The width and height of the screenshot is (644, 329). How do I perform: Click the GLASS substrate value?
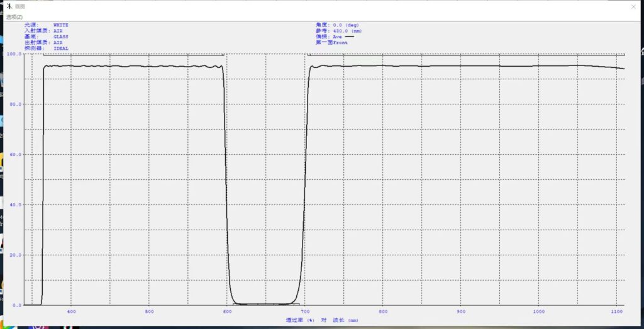(x=61, y=36)
